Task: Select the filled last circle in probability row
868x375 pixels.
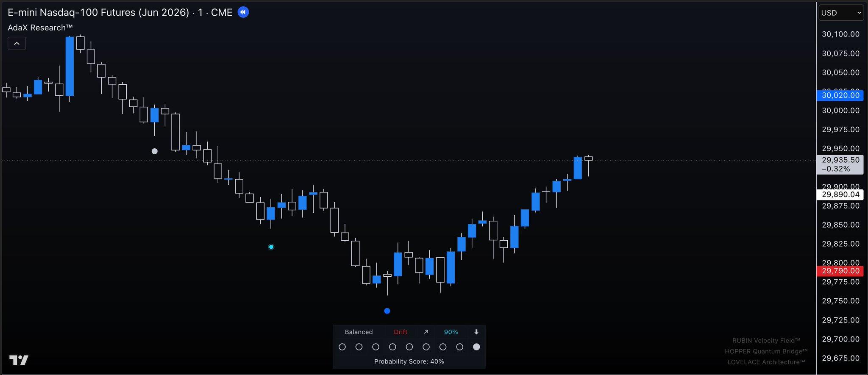Action: (x=476, y=347)
